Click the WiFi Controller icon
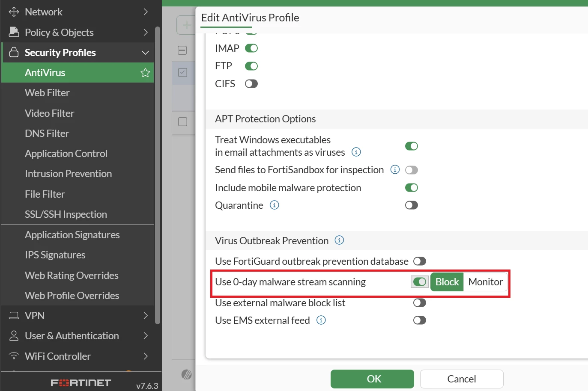The image size is (588, 391). 14,356
